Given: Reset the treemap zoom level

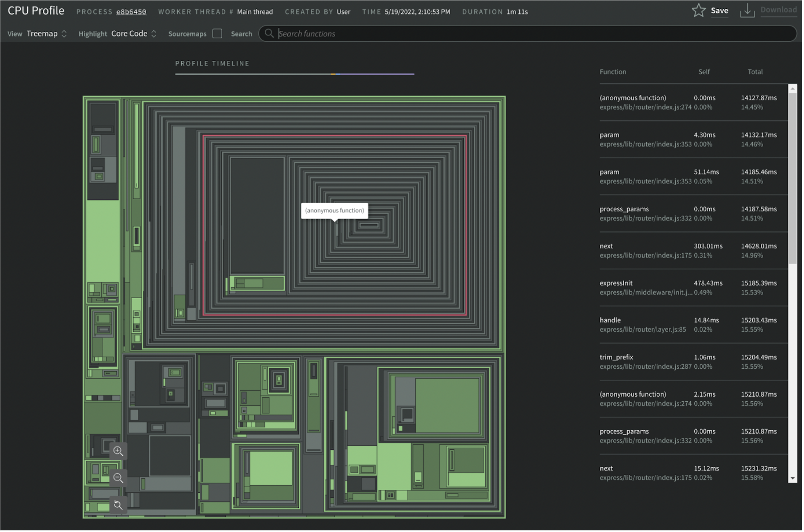Looking at the screenshot, I should pos(118,506).
